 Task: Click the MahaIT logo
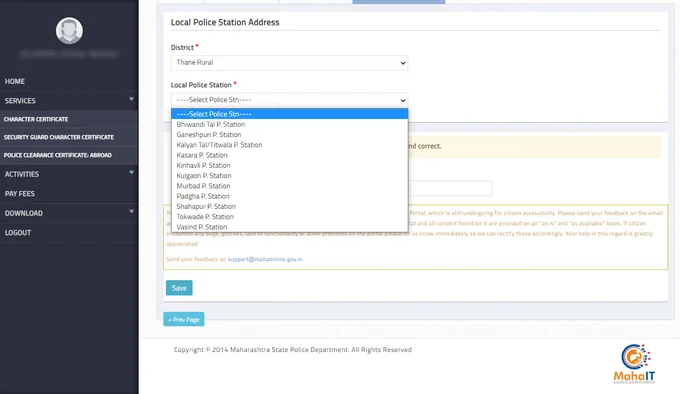click(634, 364)
